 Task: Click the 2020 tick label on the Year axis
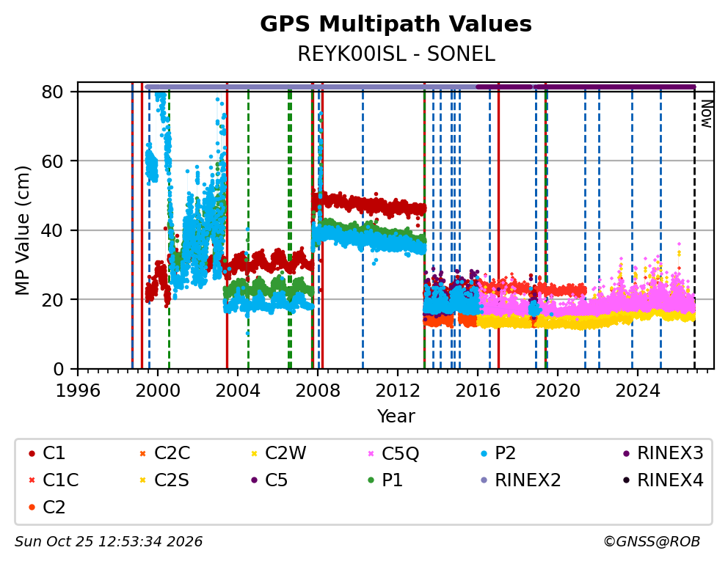[x=558, y=392]
